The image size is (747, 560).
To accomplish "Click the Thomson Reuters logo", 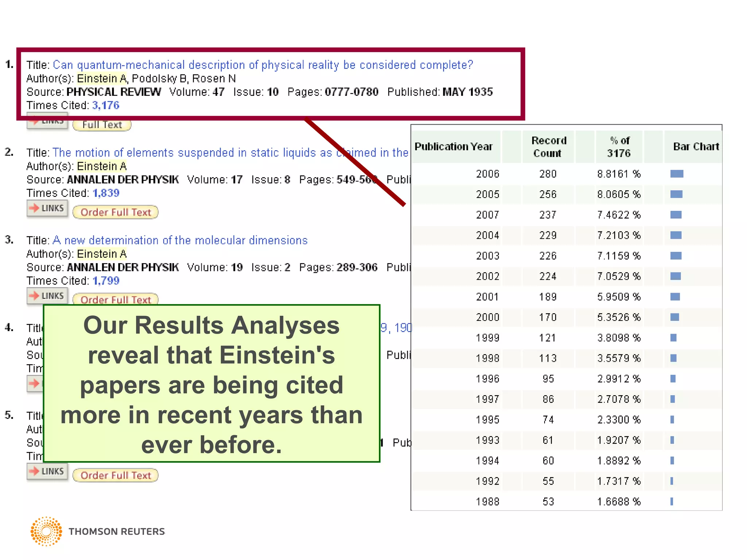I will (x=98, y=531).
